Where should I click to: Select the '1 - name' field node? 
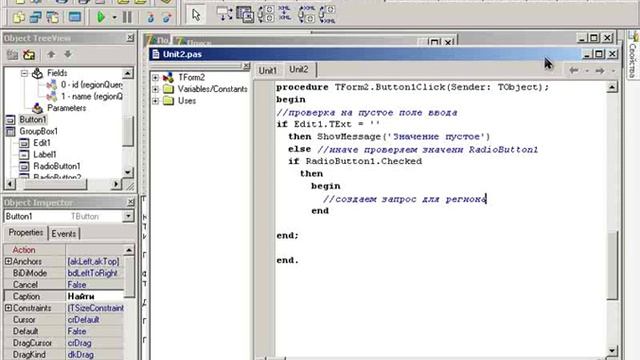coord(91,96)
